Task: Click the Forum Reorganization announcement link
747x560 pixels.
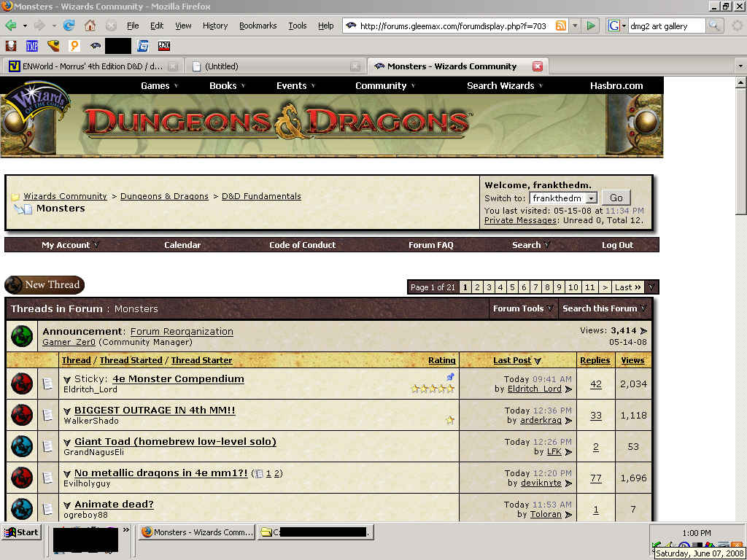Action: point(182,332)
